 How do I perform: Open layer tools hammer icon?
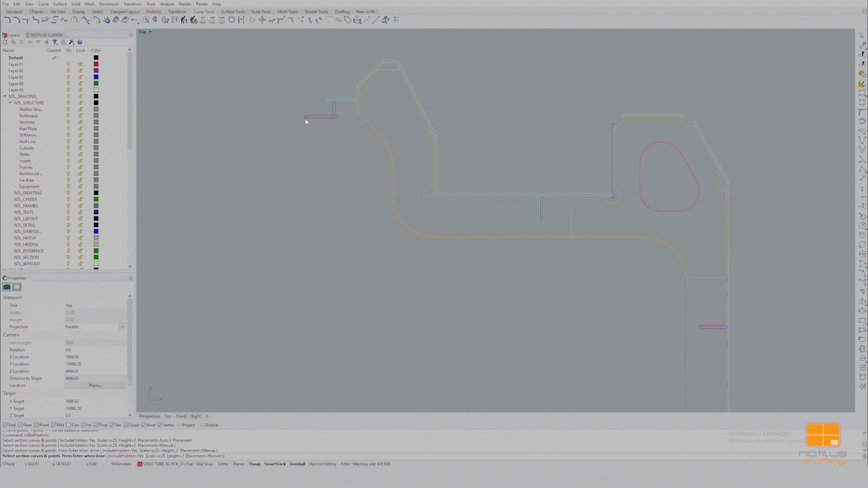(x=71, y=42)
